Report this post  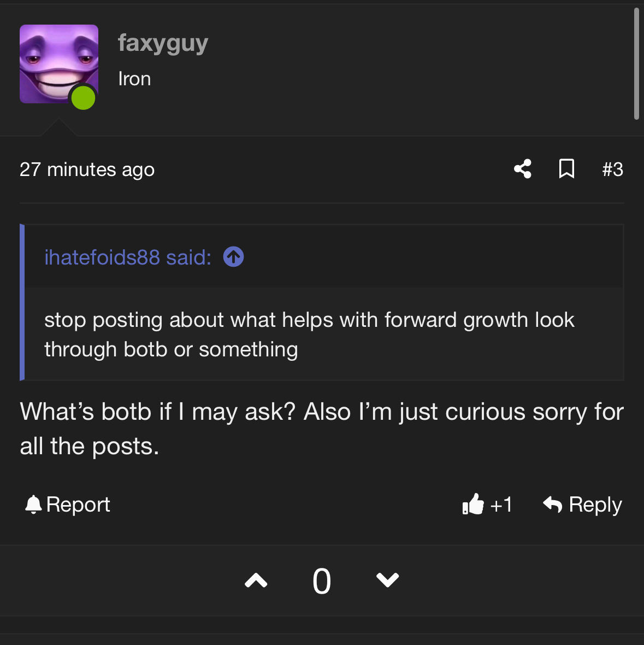tap(67, 505)
